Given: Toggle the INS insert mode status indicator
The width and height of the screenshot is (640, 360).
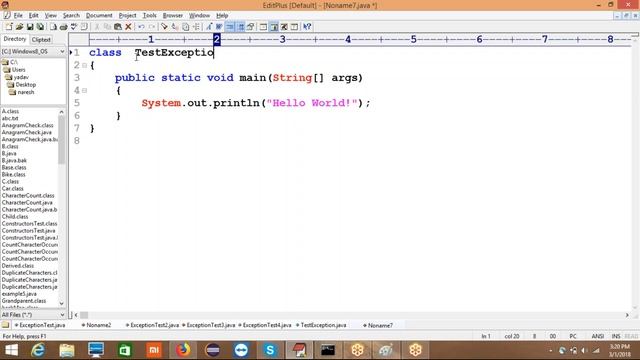Looking at the screenshot, I should 616,336.
